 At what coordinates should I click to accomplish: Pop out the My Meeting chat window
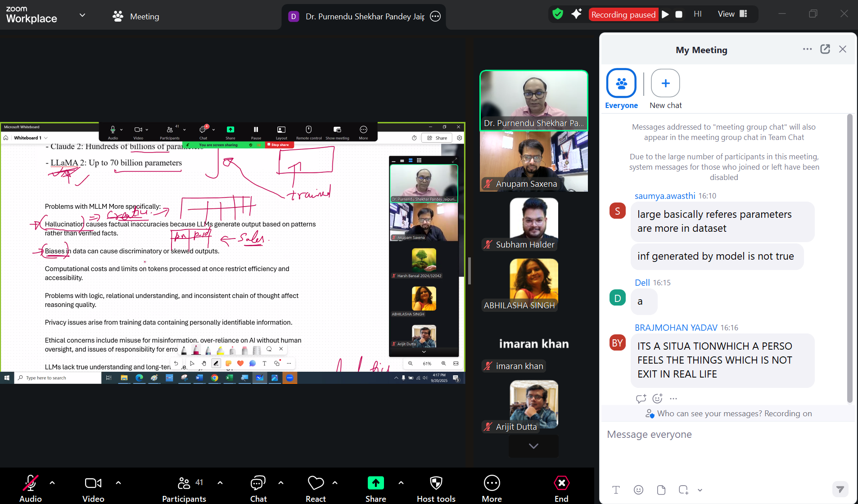[825, 49]
